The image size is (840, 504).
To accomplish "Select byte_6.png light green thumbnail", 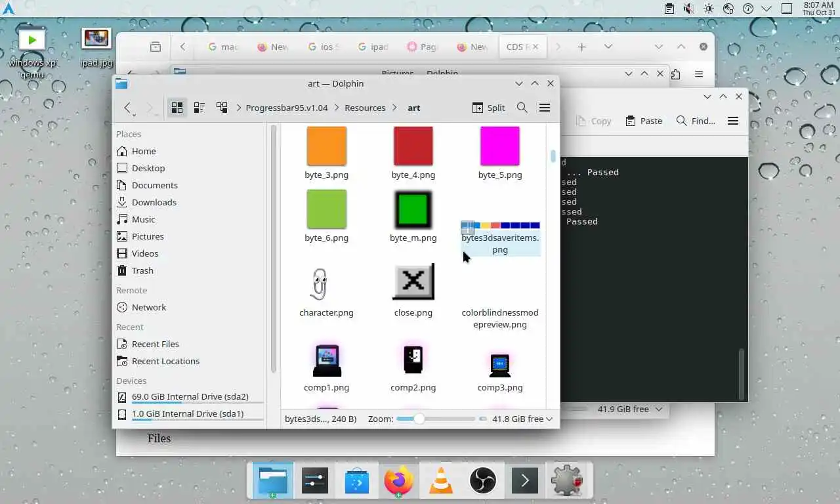I will pyautogui.click(x=326, y=209).
